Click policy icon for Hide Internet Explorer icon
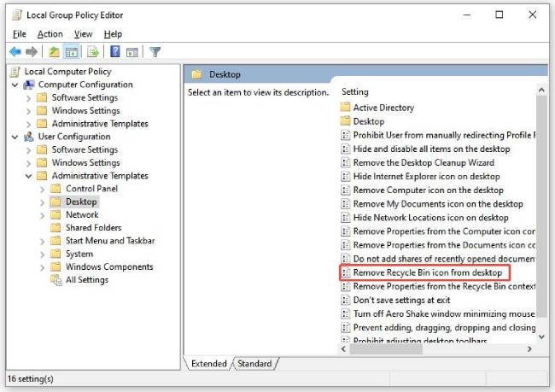Screen dimensions: 555x392 [x=345, y=176]
